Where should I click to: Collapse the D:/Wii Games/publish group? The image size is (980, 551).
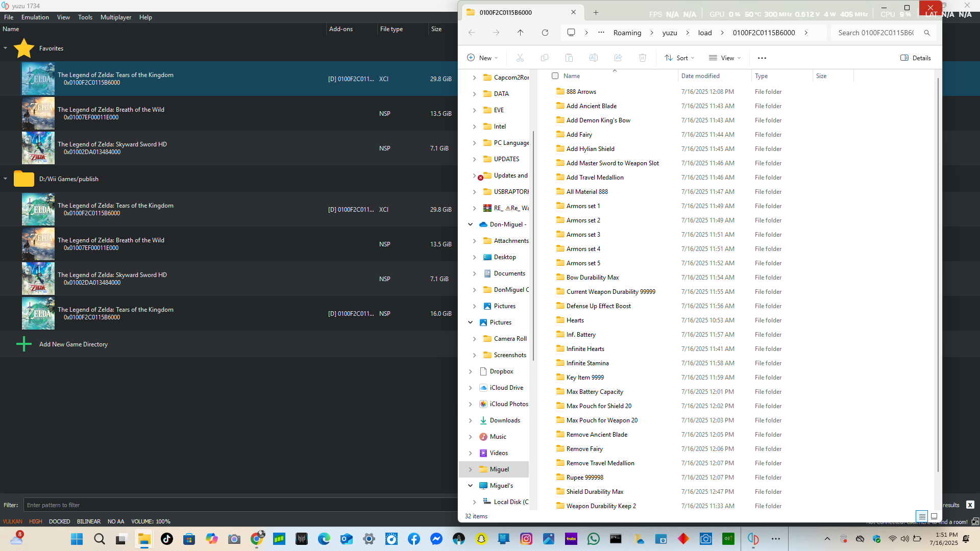(x=5, y=179)
